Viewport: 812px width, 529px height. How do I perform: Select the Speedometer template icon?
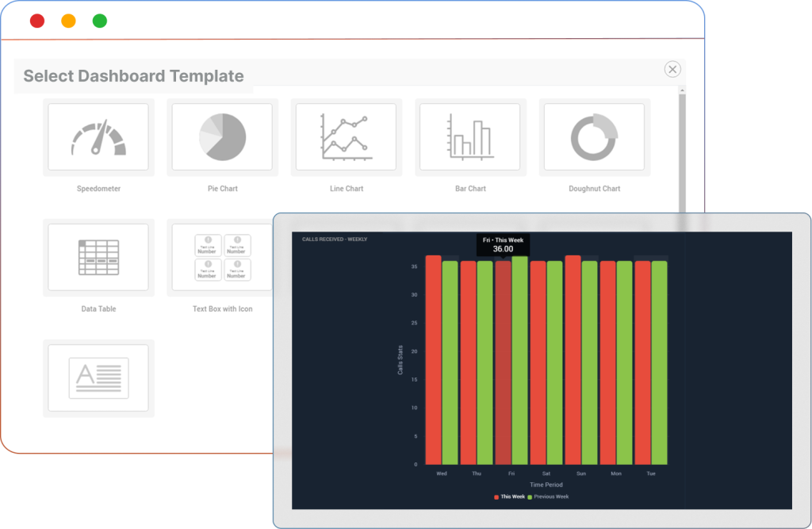point(98,137)
